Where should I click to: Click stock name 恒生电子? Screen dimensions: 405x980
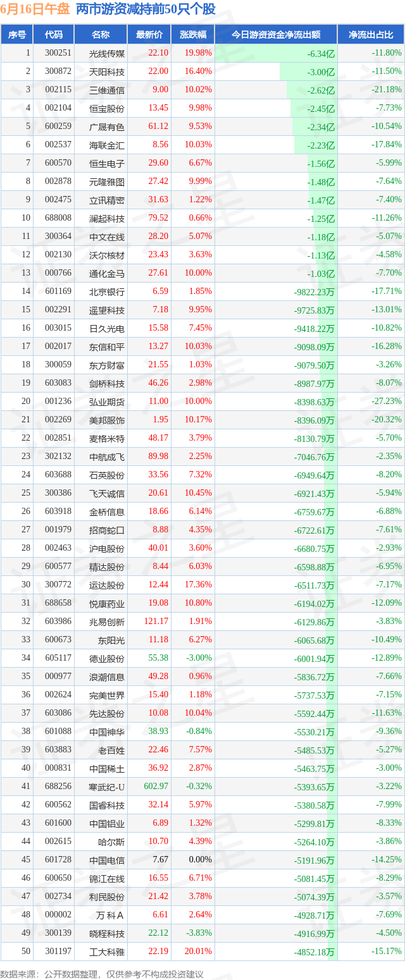[x=107, y=163]
